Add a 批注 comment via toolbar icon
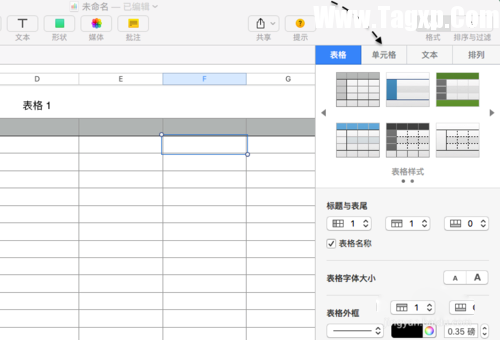Screen dimensions: 503x361 pos(133,23)
